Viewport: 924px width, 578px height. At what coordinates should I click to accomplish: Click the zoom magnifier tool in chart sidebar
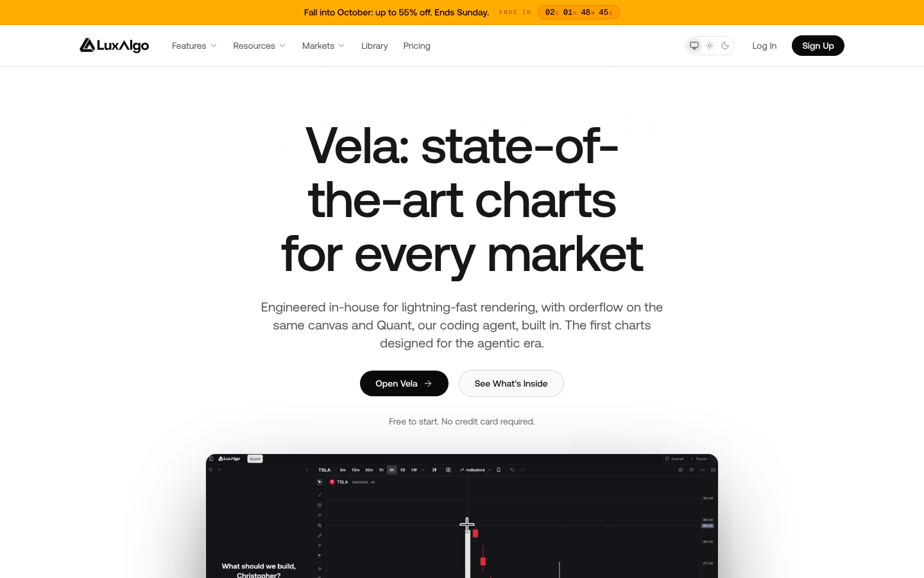click(320, 525)
